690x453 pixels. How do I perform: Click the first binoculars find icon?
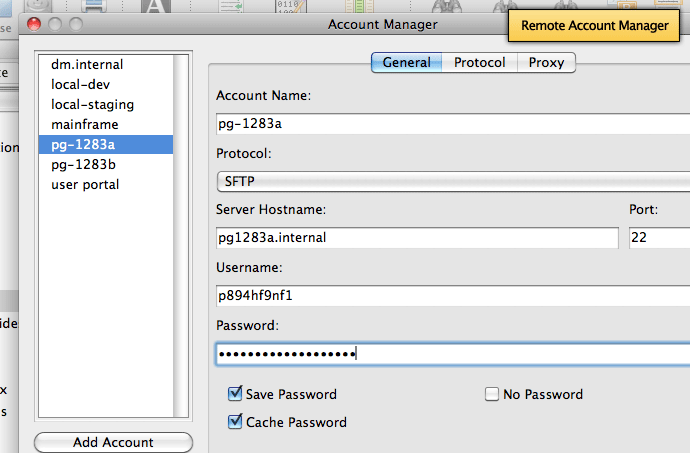click(x=447, y=6)
